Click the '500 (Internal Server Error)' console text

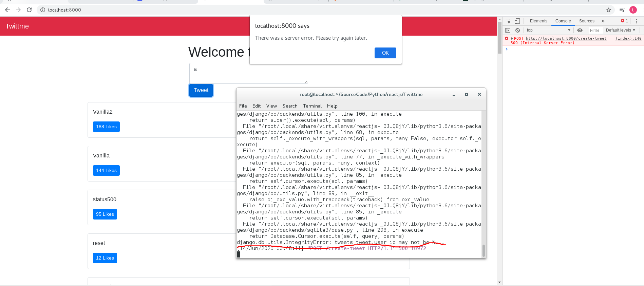click(543, 43)
